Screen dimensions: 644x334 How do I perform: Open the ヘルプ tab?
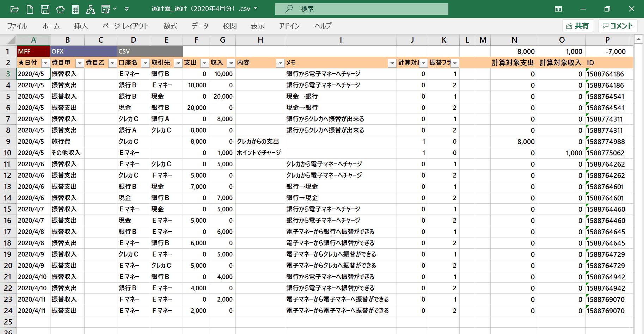(323, 26)
